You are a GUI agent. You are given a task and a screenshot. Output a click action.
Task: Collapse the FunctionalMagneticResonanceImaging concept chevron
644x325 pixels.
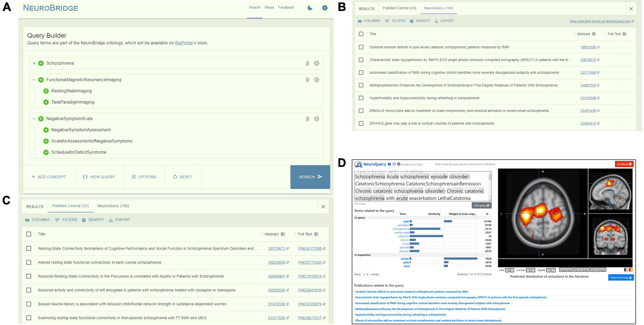tap(34, 80)
